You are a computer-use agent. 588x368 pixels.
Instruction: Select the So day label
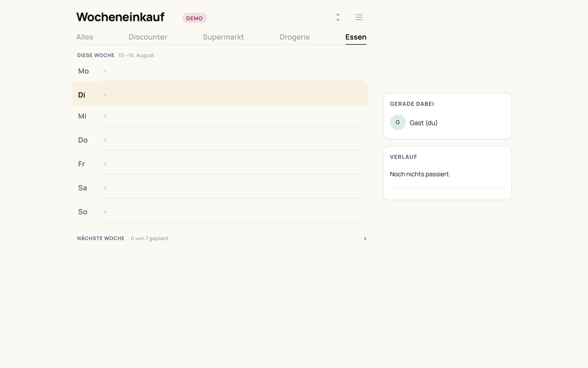pos(83,212)
